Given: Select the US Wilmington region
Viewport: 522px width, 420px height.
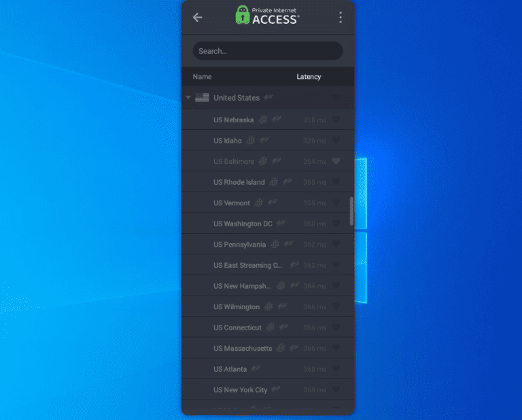Looking at the screenshot, I should coord(268,307).
